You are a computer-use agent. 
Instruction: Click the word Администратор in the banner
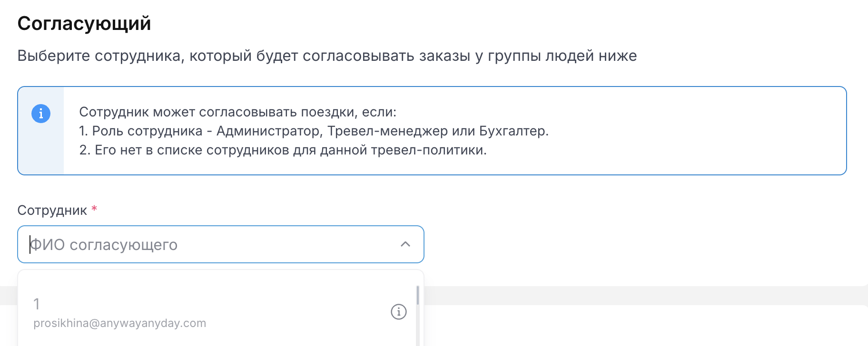coord(268,131)
